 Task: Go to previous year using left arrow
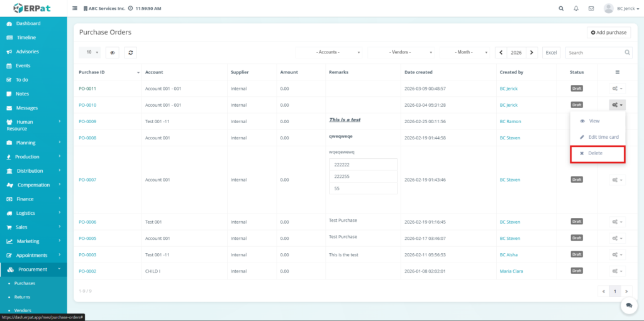pyautogui.click(x=502, y=53)
